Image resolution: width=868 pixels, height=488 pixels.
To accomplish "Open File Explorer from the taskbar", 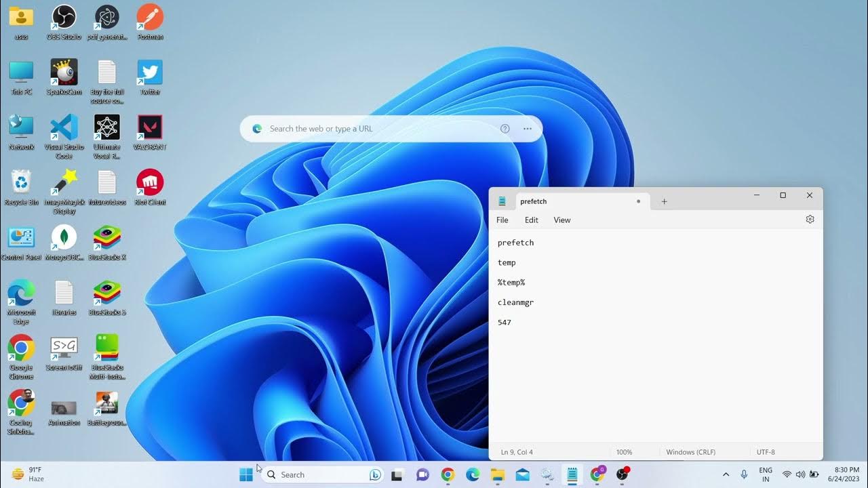I will (498, 475).
